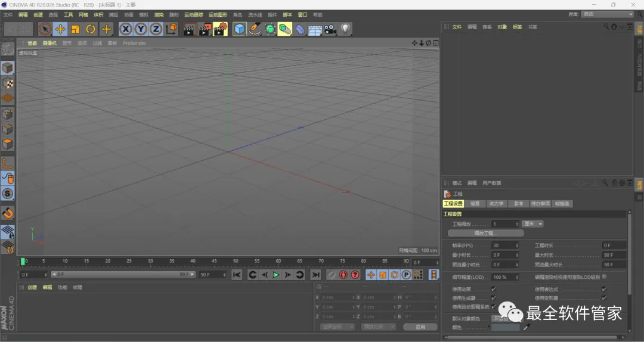The height and width of the screenshot is (342, 644).
Task: Open the 世界坐标 dropdown
Action: click(337, 327)
